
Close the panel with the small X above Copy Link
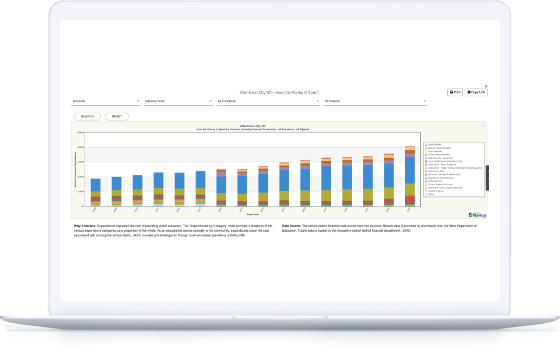click(x=486, y=86)
